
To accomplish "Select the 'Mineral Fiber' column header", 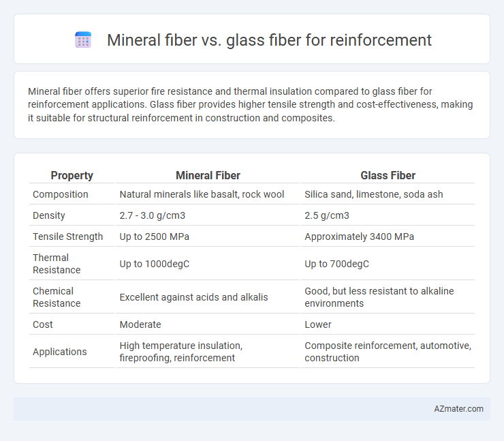I will [208, 175].
